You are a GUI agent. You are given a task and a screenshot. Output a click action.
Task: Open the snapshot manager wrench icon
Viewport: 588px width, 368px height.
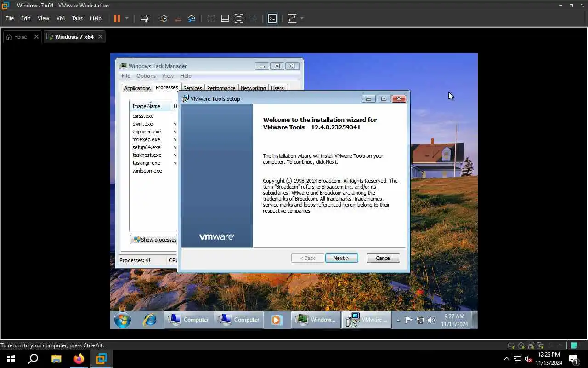192,18
